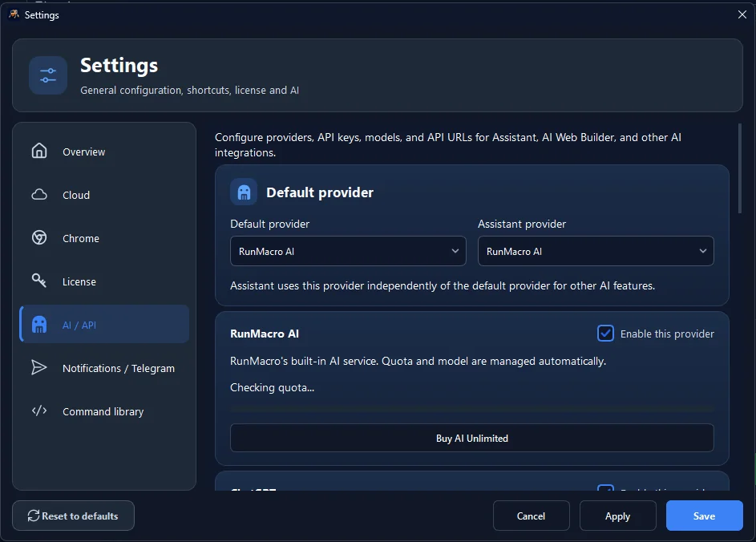Click the Overview home icon
The image size is (756, 542).
pos(39,151)
